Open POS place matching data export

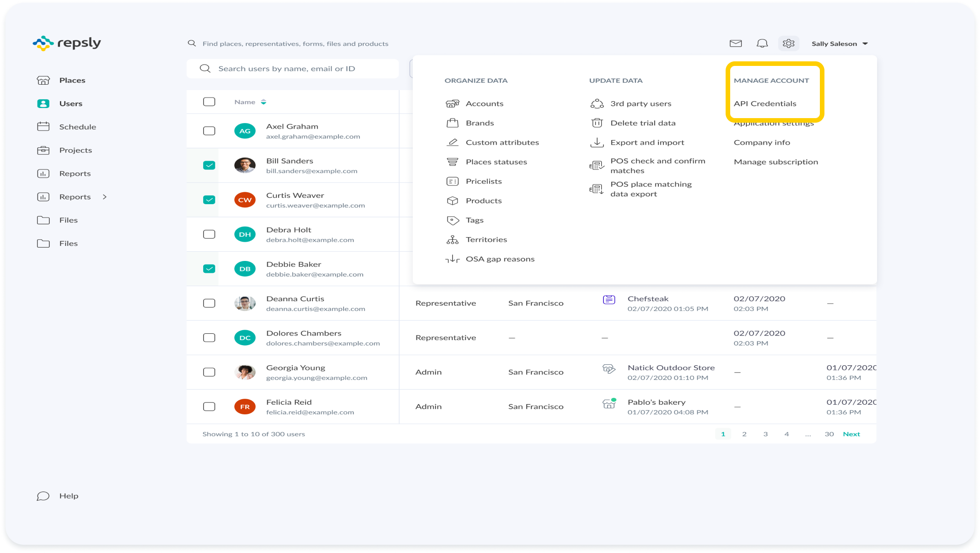click(651, 189)
